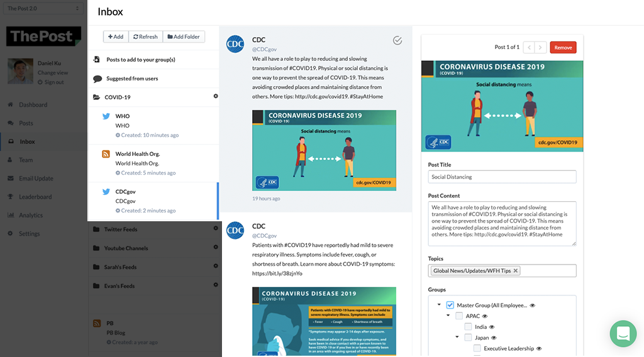Open the COVID-19 folder settings gear
The image size is (644, 357).
click(216, 96)
